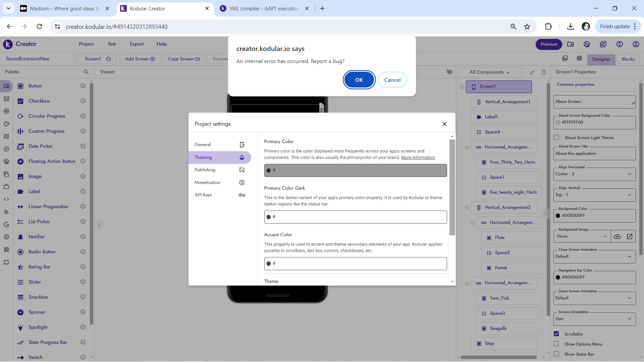Collapse the Screen1 tree node

click(x=462, y=87)
